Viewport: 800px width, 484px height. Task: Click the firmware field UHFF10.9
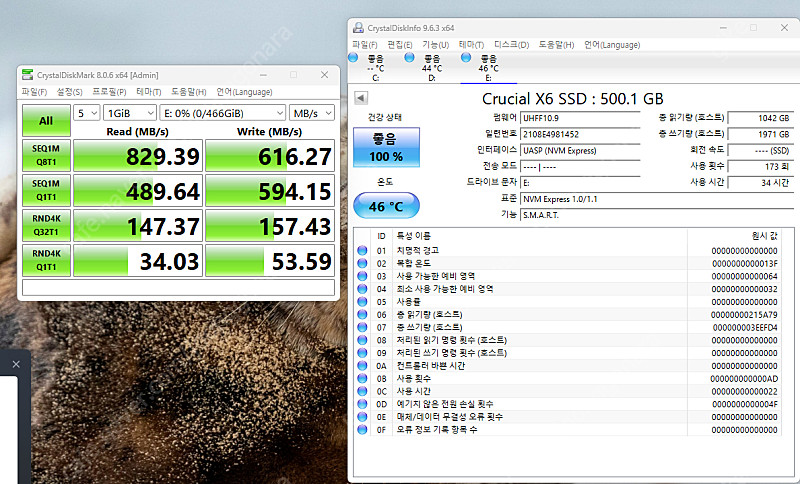tap(580, 118)
